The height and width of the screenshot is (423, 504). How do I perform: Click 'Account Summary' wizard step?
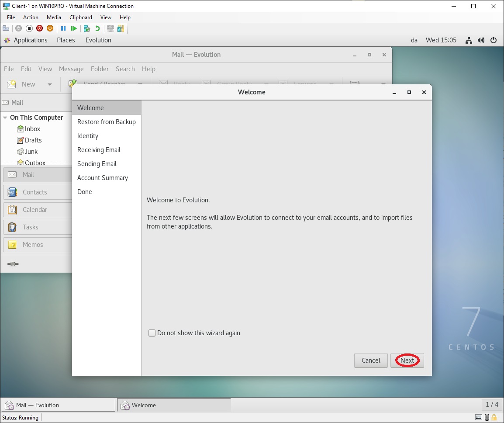pyautogui.click(x=107, y=178)
